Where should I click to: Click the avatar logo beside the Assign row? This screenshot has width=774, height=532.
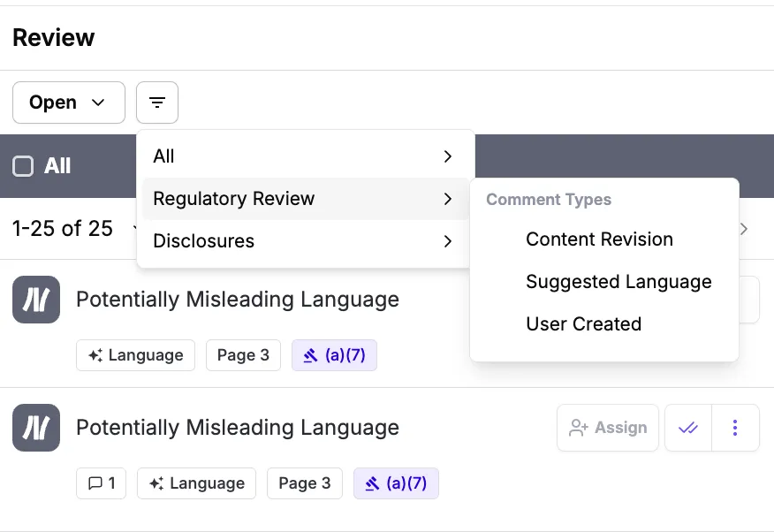click(36, 428)
